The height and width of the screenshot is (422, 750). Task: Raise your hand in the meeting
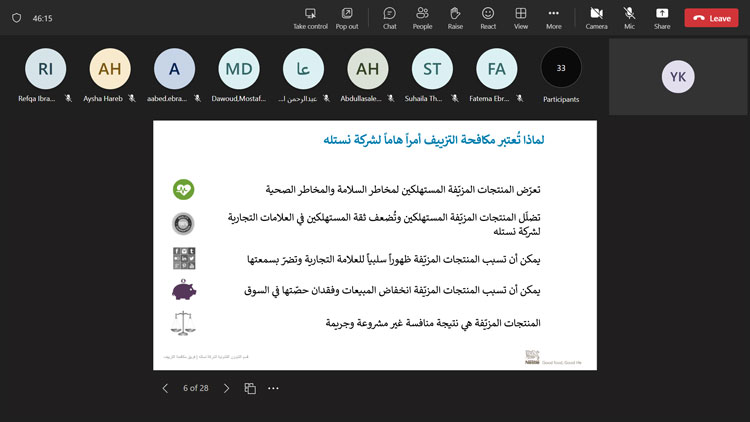(x=455, y=17)
